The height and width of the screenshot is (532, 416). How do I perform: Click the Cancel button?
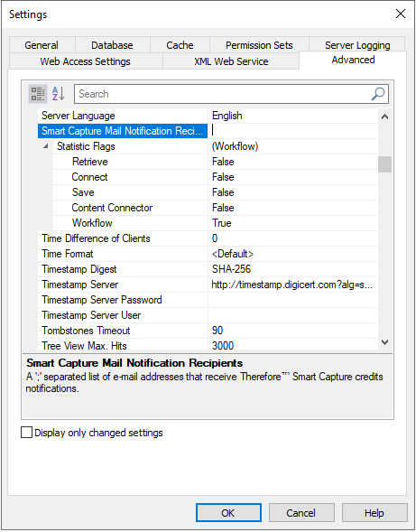(301, 513)
